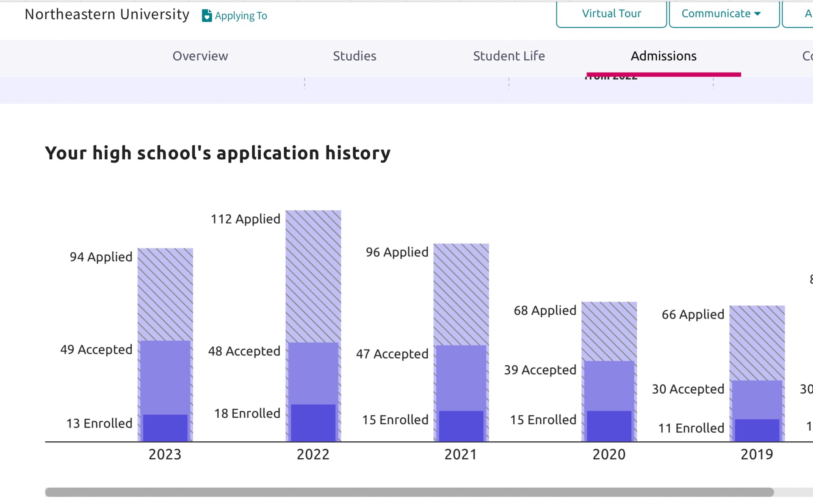Click the 2023 accepted bar segment
Image resolution: width=813 pixels, height=504 pixels.
(x=165, y=377)
